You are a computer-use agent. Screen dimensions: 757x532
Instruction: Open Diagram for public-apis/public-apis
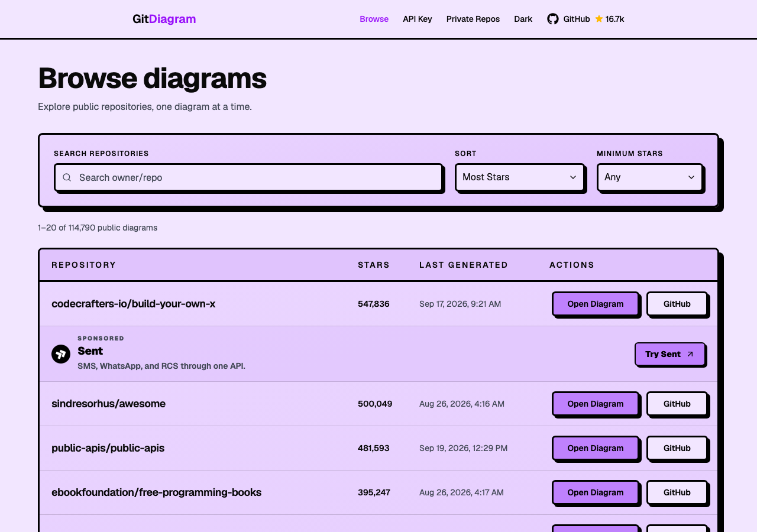point(596,448)
